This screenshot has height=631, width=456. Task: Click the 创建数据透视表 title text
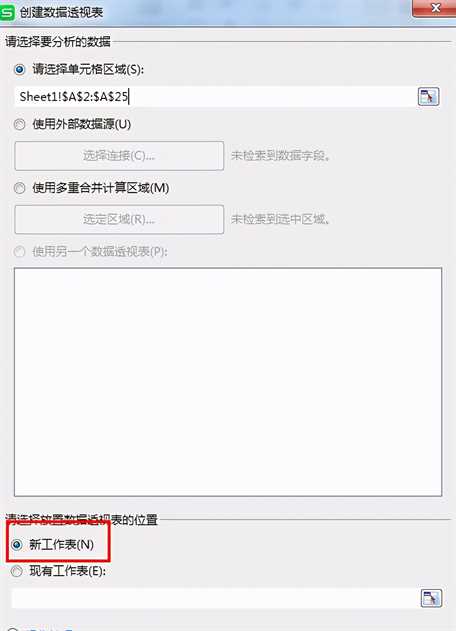coord(61,12)
